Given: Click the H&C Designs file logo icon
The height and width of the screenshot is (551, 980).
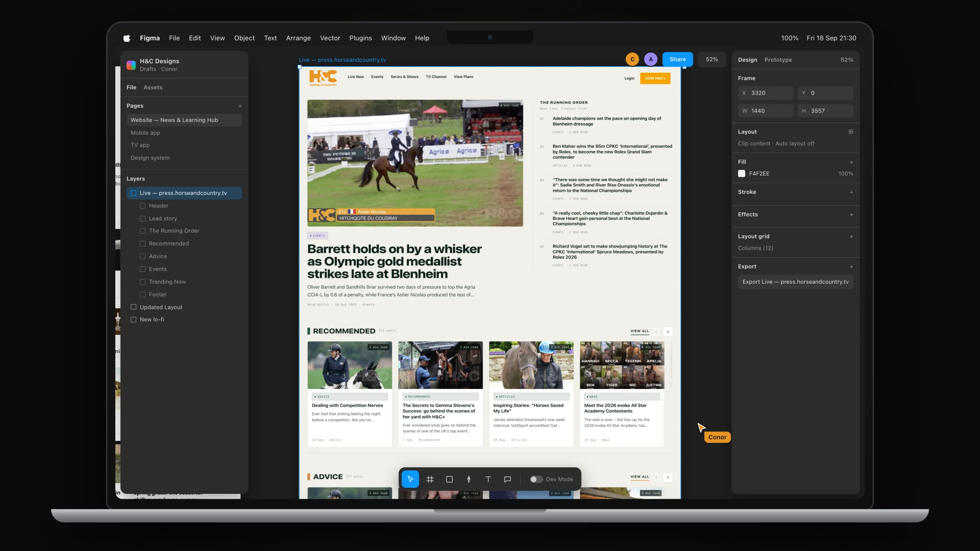Looking at the screenshot, I should coord(131,65).
